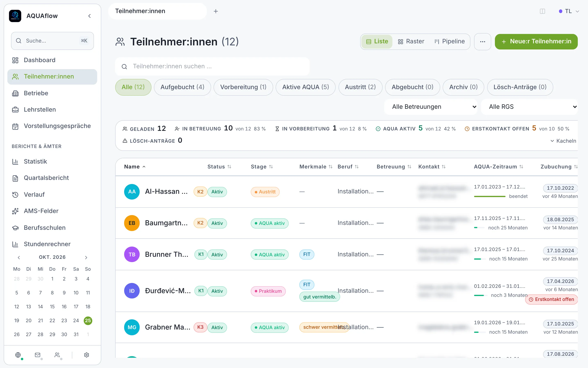Image resolution: width=588 pixels, height=368 pixels.
Task: Open the three-dots more options menu
Action: click(x=483, y=42)
